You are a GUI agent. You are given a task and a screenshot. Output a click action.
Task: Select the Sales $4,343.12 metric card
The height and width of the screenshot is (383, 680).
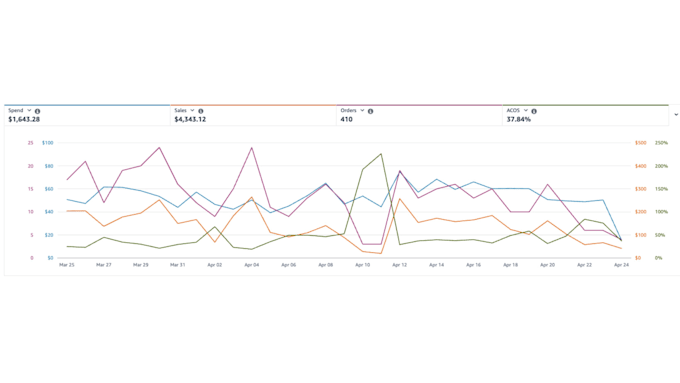253,115
